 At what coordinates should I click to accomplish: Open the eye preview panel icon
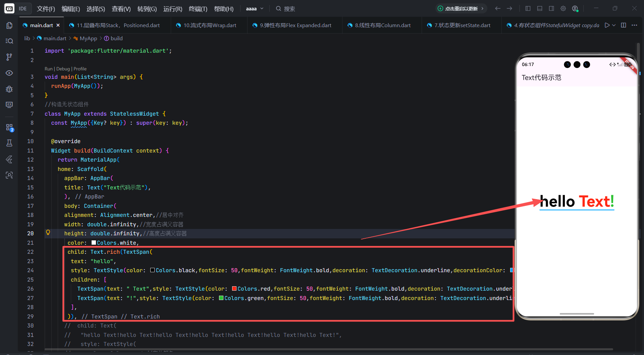(9, 73)
